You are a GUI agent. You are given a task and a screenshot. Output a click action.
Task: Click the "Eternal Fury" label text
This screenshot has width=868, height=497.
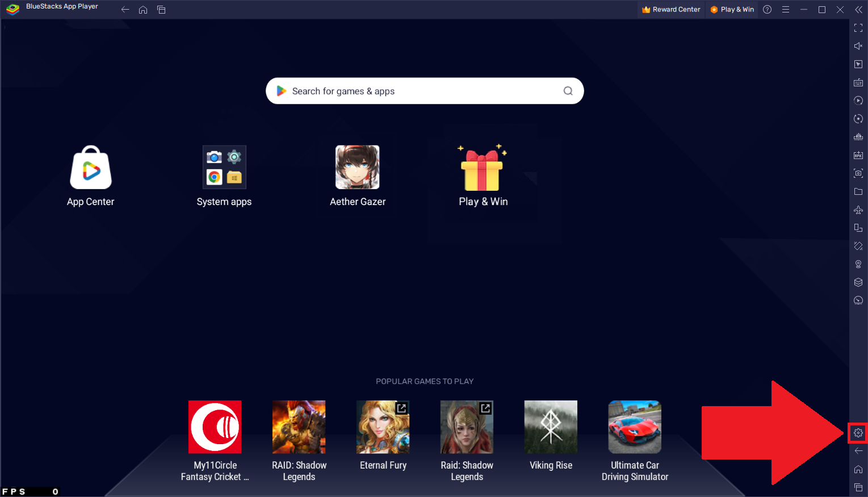(383, 465)
